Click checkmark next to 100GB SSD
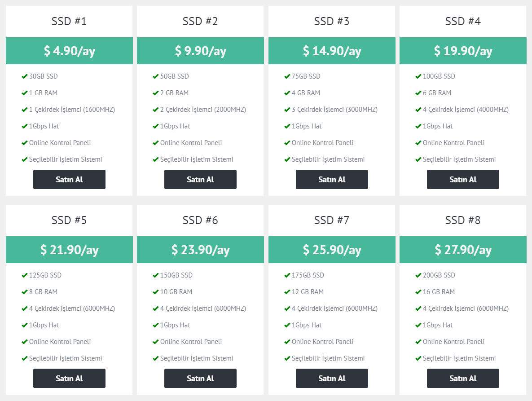Viewport: 532px width, 401px height. click(x=418, y=76)
